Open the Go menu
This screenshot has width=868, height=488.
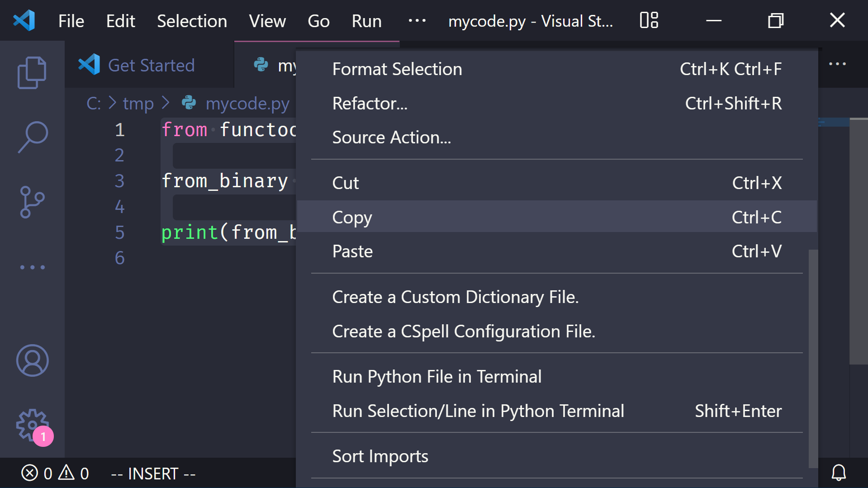(318, 21)
